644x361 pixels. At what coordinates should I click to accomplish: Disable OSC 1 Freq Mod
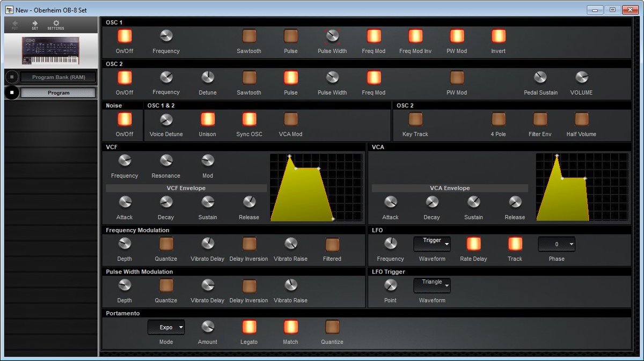pos(374,36)
